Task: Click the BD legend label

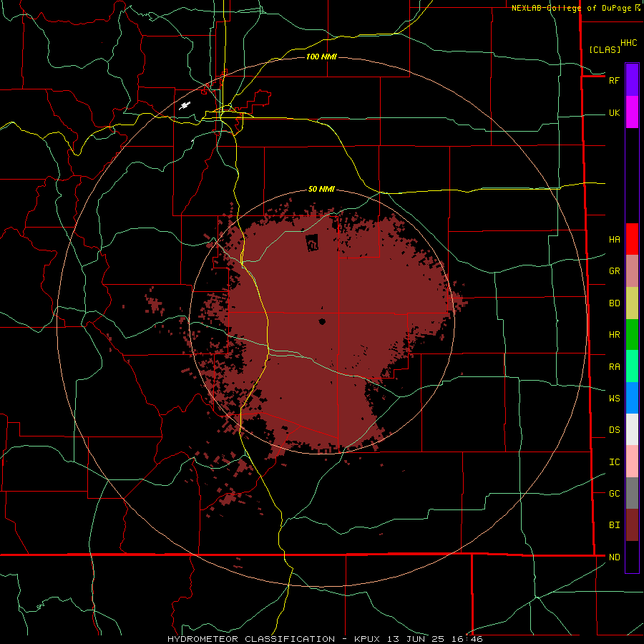Action: pyautogui.click(x=615, y=303)
